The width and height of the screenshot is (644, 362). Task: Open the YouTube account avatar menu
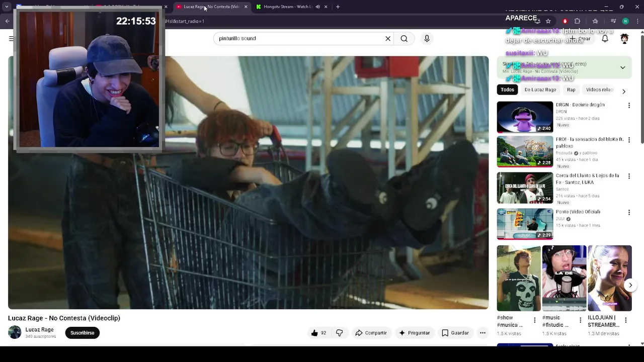[x=624, y=39]
